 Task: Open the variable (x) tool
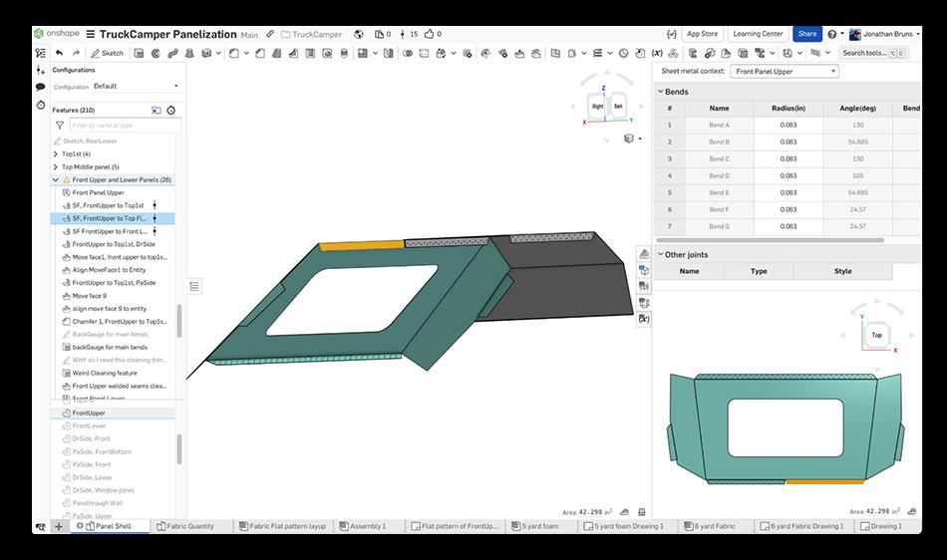tap(657, 53)
